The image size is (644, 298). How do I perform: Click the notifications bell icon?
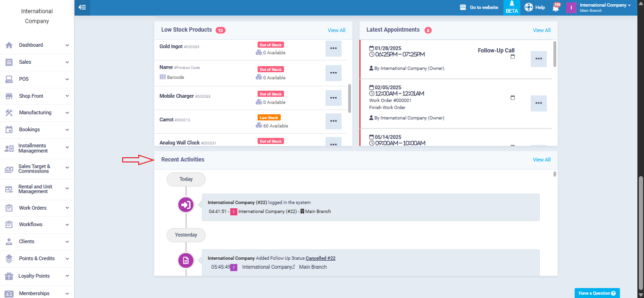pyautogui.click(x=556, y=8)
